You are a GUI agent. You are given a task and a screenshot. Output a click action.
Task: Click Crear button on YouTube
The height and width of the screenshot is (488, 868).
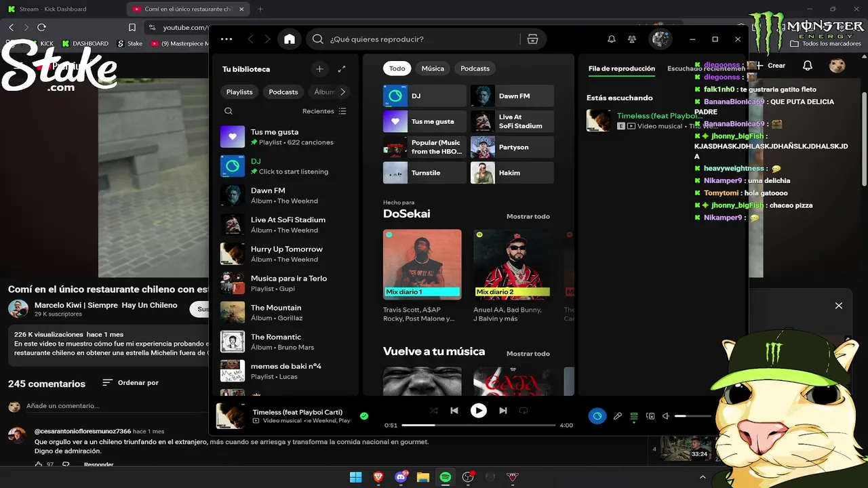[771, 66]
